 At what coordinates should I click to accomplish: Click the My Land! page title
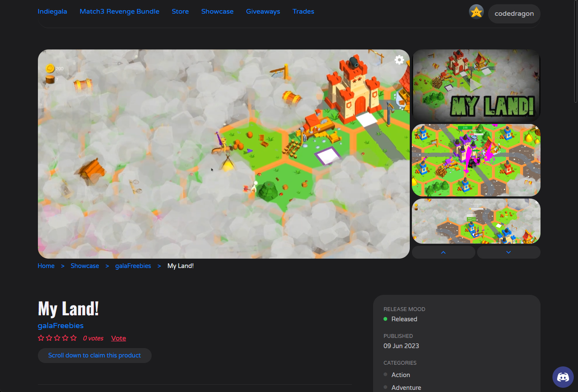click(x=69, y=309)
